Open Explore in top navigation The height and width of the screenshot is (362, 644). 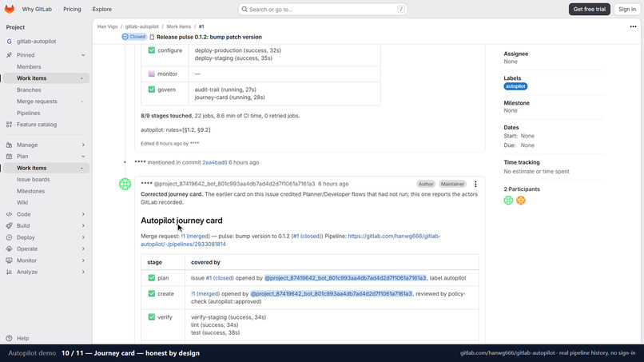[x=101, y=9]
